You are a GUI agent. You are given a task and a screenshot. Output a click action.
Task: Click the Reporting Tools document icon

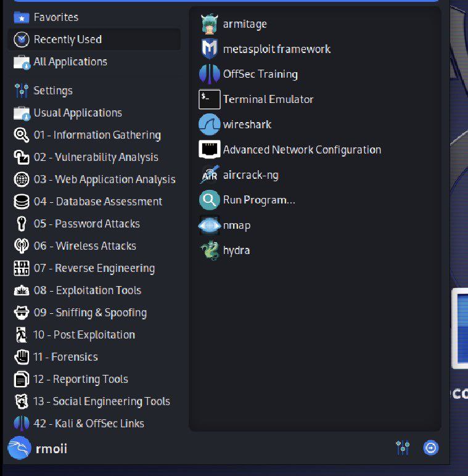coord(22,379)
